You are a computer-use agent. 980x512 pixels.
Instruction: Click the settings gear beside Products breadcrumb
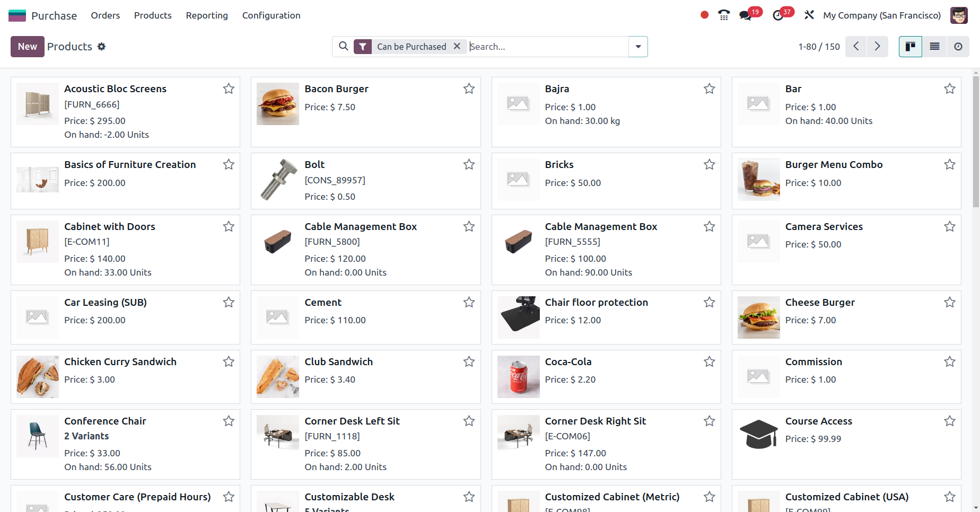tap(101, 47)
